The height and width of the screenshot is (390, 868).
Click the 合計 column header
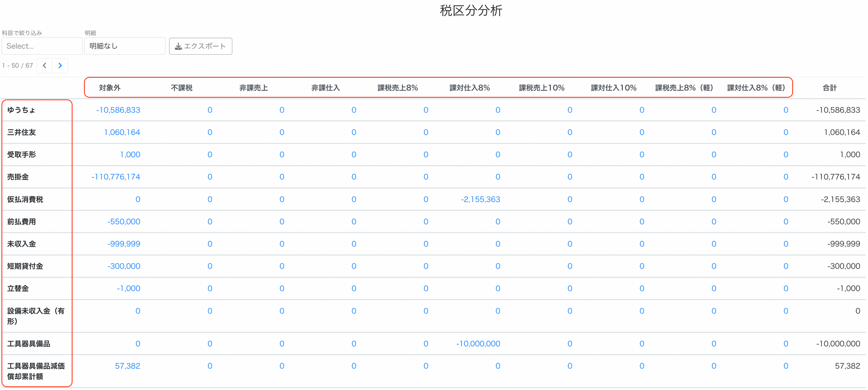point(830,88)
